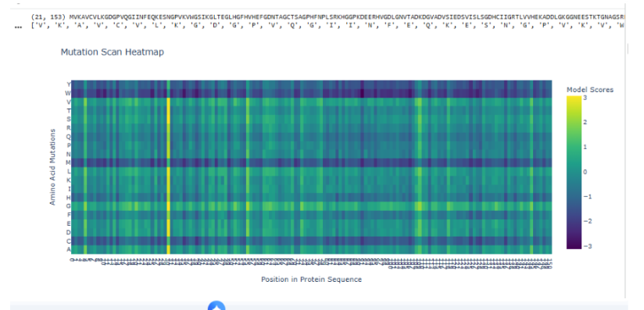Image resolution: width=644 pixels, height=310 pixels.
Task: Click y-axis tick label A
Action: point(69,249)
